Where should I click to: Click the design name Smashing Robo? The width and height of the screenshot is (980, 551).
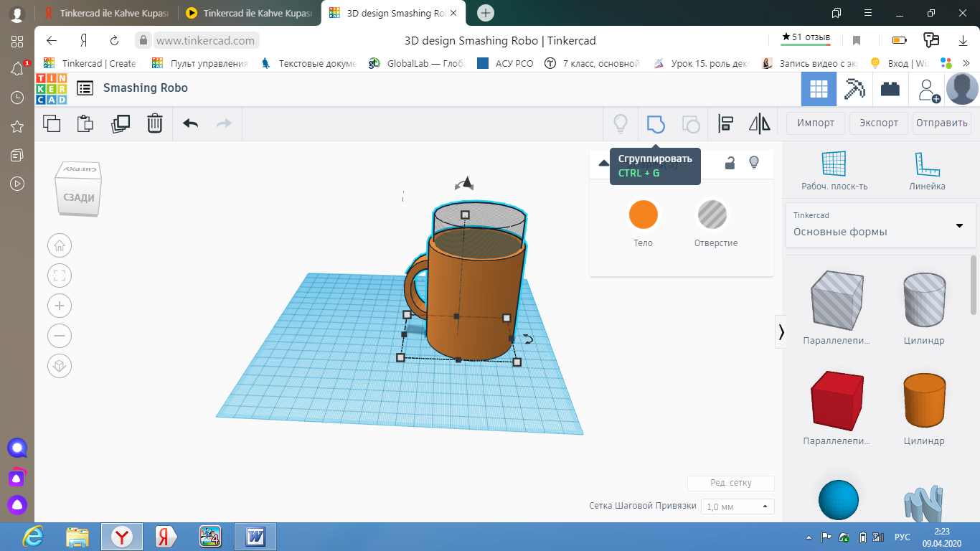click(146, 88)
